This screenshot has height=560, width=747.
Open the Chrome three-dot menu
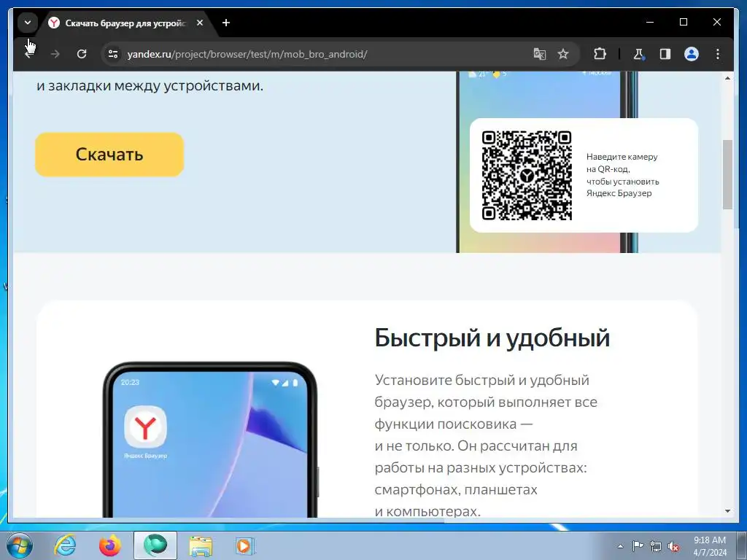point(718,54)
